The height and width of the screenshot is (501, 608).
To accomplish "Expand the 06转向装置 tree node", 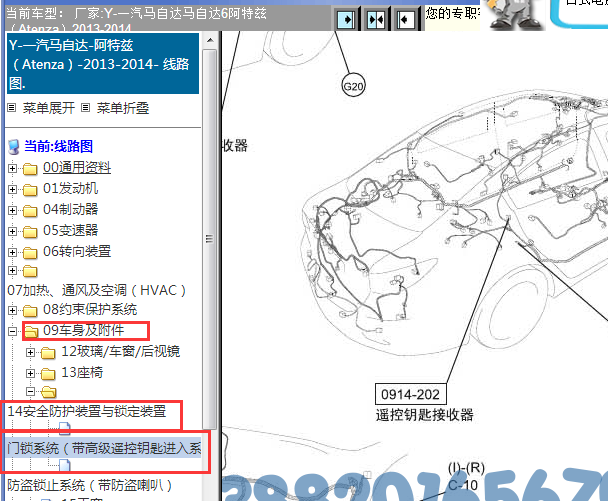I will (x=12, y=252).
